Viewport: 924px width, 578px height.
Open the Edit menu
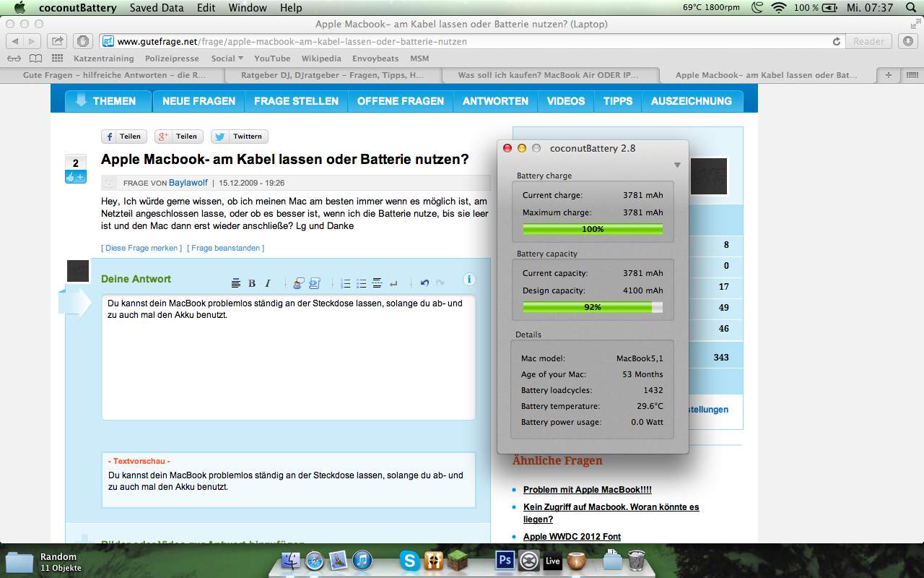[206, 8]
